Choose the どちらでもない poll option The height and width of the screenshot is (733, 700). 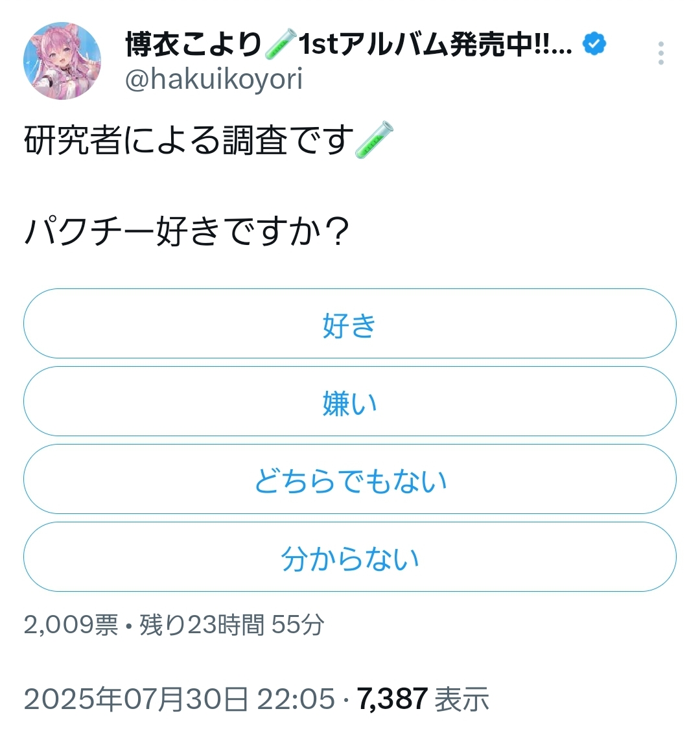click(x=350, y=479)
